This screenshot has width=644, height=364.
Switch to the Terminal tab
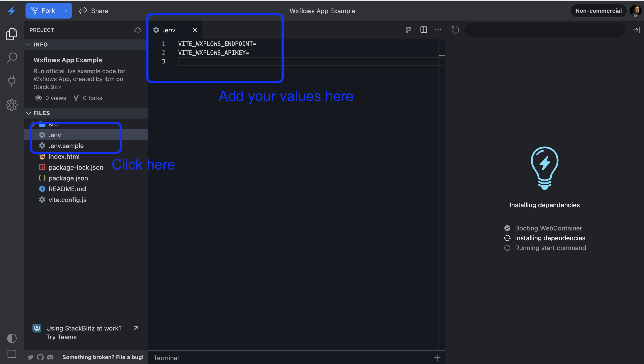(166, 358)
